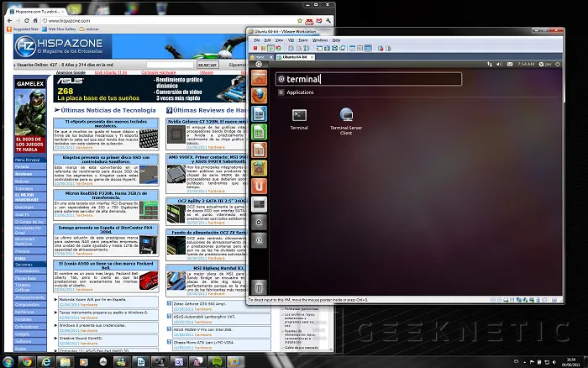The image size is (588, 368).
Task: Select the Ubuntu 64-bit tab in VMware
Action: click(x=295, y=57)
